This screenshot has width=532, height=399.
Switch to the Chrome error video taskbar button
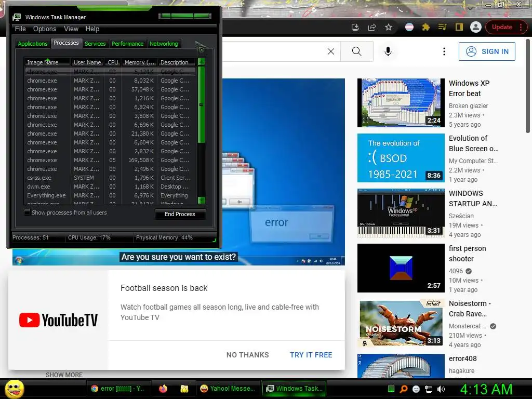pos(118,389)
